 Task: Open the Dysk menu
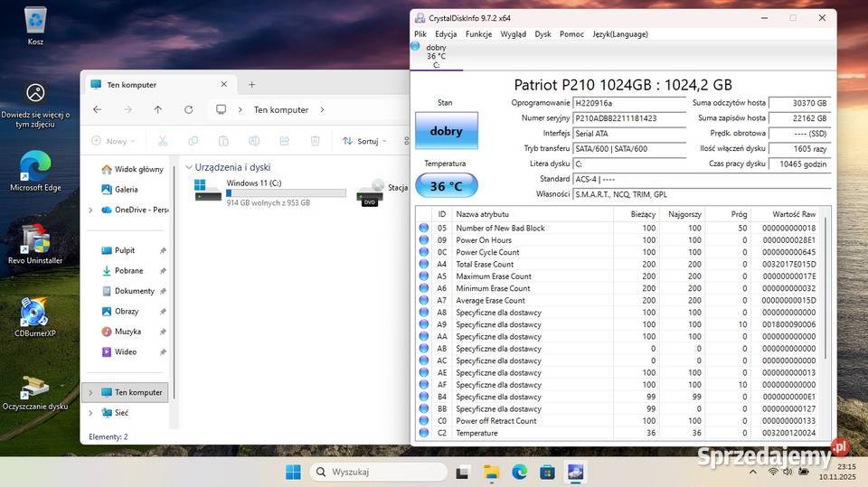pos(542,34)
